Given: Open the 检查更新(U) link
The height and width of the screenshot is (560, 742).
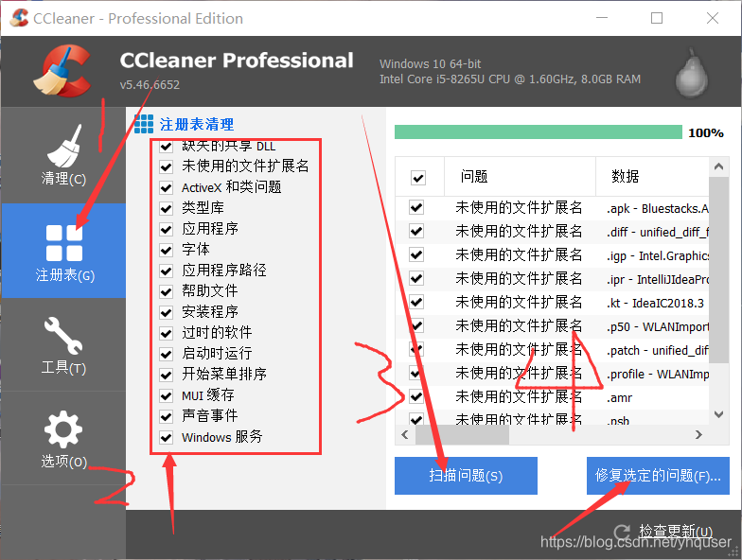Looking at the screenshot, I should (x=676, y=532).
